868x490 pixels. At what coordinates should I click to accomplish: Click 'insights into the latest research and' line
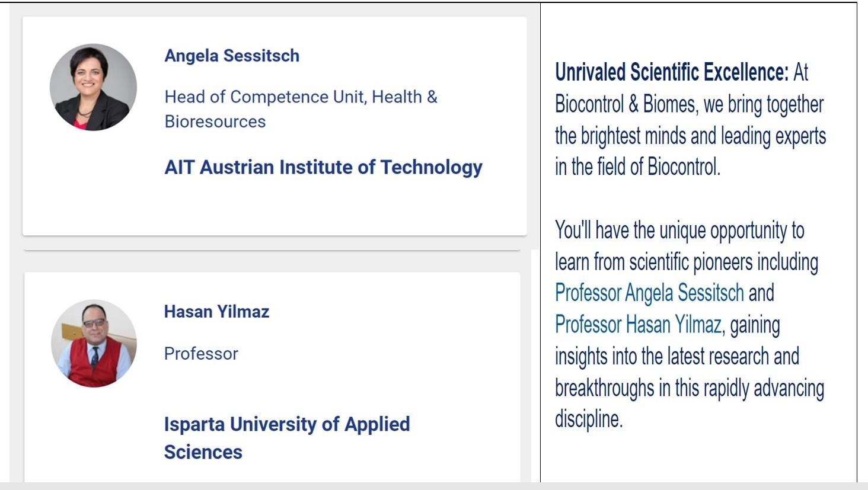coord(677,356)
